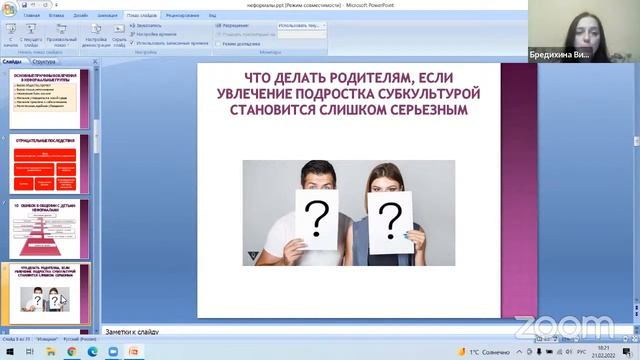
Task: Open the notification center icon
Action: [627, 352]
